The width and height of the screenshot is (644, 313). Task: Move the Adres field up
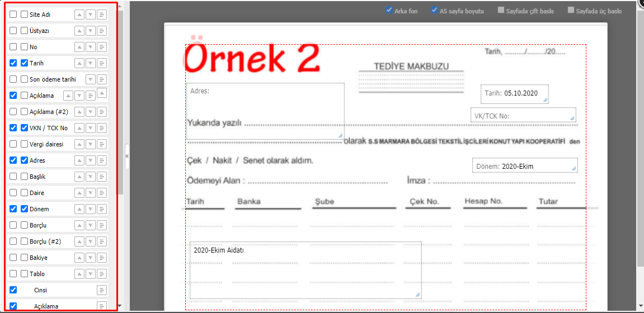(x=79, y=160)
